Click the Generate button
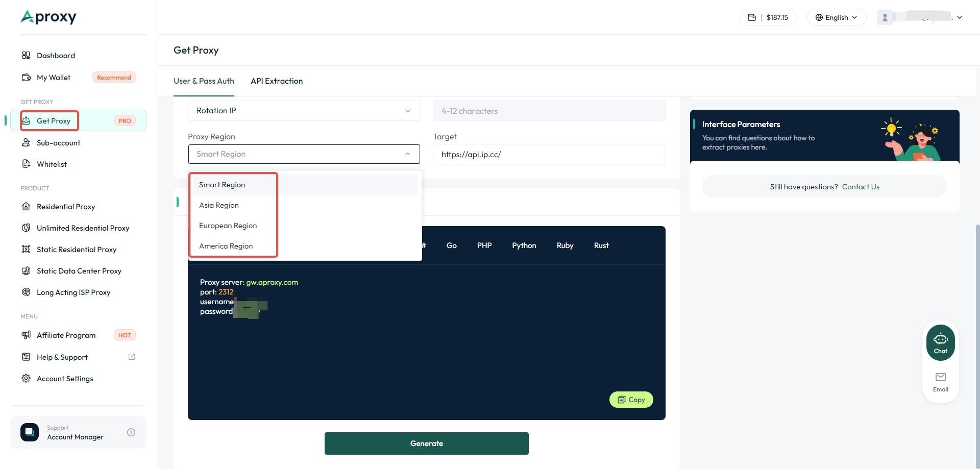Image resolution: width=980 pixels, height=469 pixels. pos(427,443)
